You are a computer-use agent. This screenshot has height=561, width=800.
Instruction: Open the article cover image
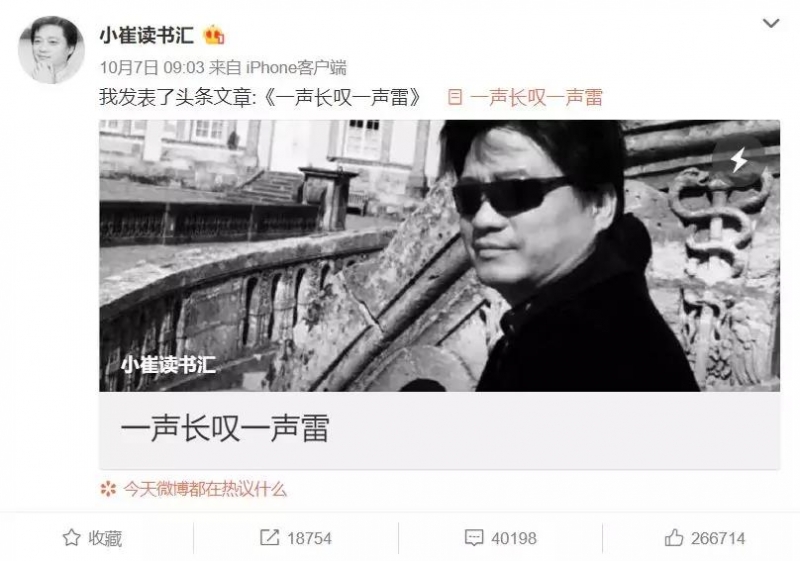coord(439,256)
